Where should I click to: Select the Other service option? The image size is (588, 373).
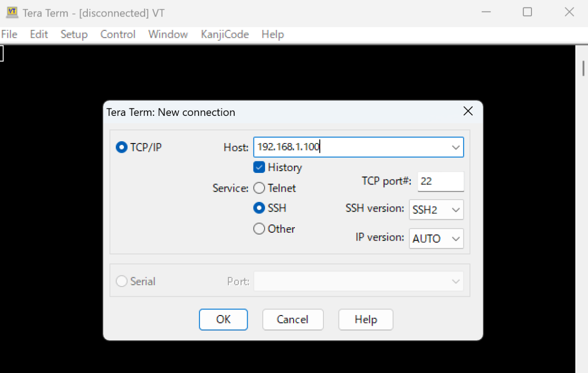click(x=259, y=229)
